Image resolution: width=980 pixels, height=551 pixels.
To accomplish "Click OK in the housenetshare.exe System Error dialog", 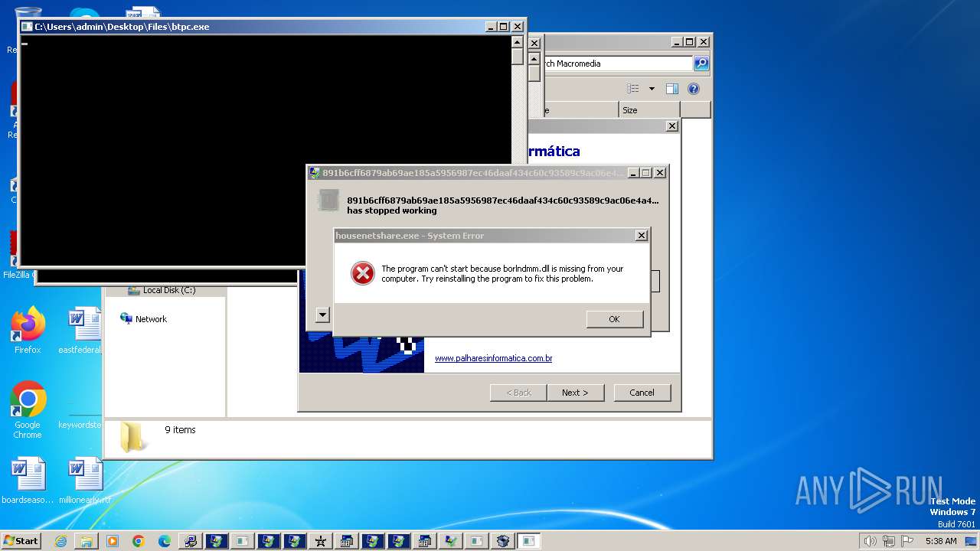I will (x=615, y=319).
